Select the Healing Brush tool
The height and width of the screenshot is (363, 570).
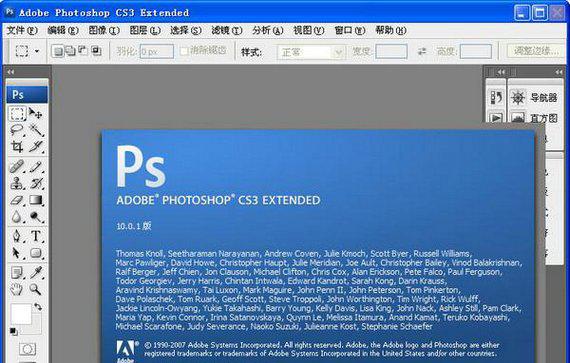(17, 167)
